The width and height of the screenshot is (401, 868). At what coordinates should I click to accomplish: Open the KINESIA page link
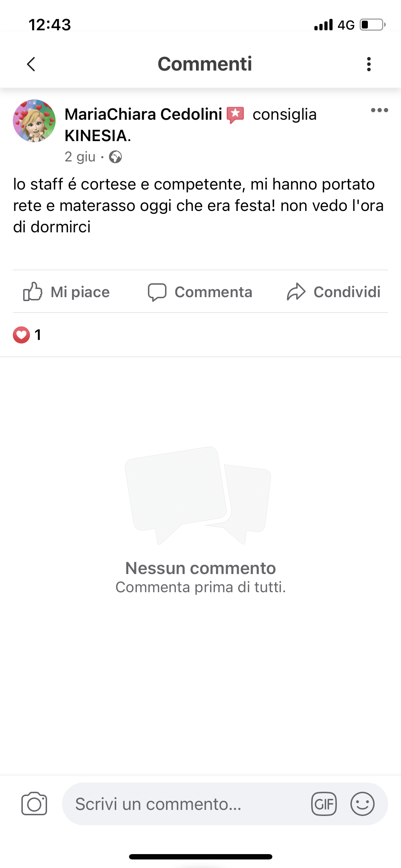click(x=97, y=136)
